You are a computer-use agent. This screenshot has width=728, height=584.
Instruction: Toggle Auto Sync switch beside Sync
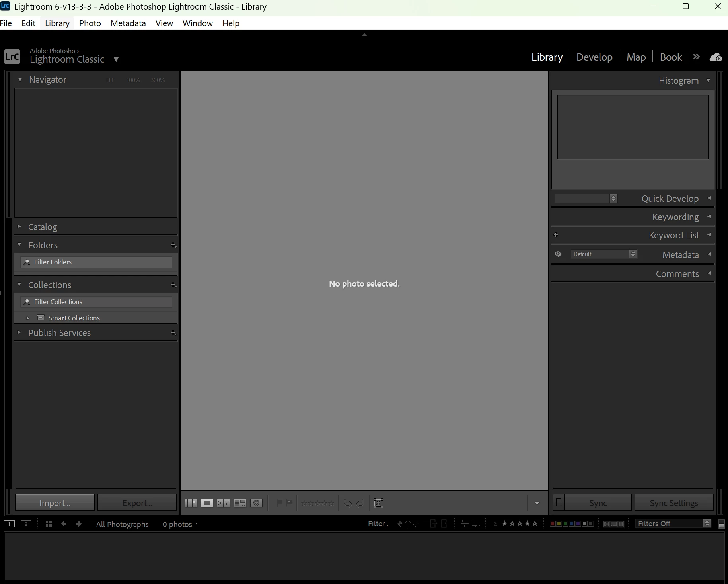[x=559, y=503]
